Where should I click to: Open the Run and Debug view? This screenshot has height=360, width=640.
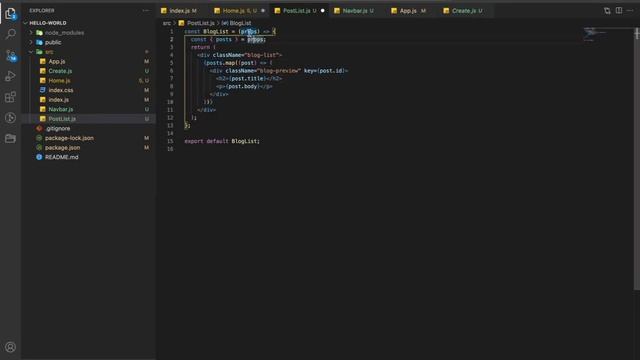click(11, 76)
